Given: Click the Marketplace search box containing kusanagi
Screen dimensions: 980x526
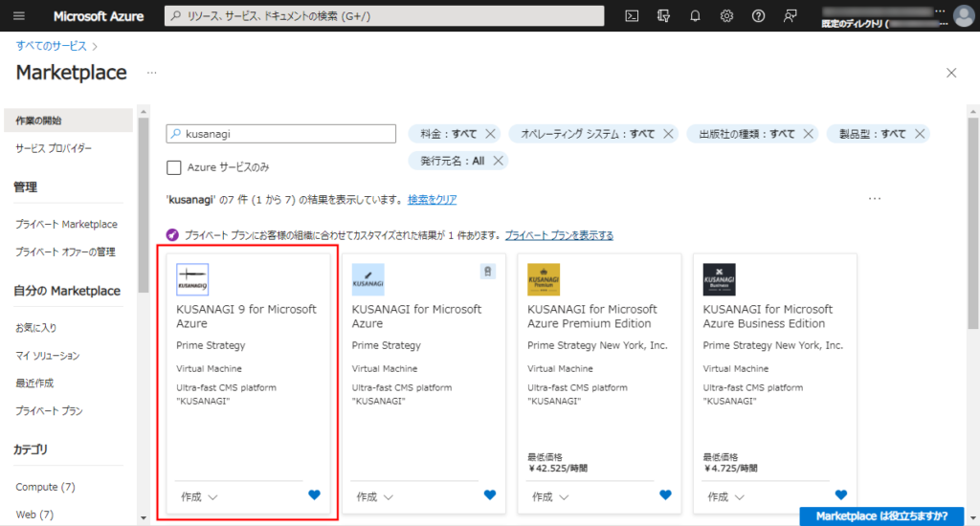Looking at the screenshot, I should click(280, 134).
